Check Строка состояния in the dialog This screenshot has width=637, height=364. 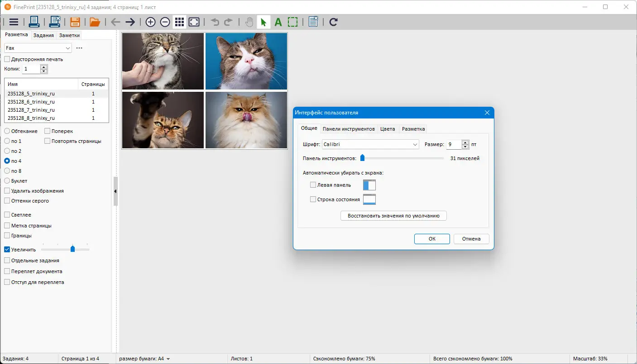(x=313, y=199)
